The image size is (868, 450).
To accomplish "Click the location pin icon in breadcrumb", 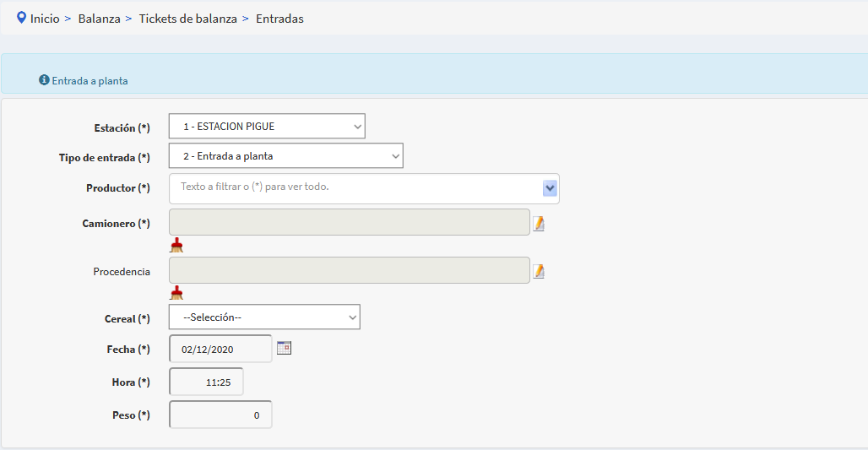I will click(21, 17).
